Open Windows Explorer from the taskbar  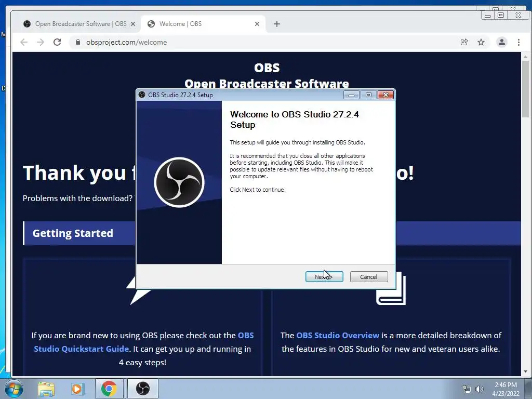pyautogui.click(x=46, y=389)
